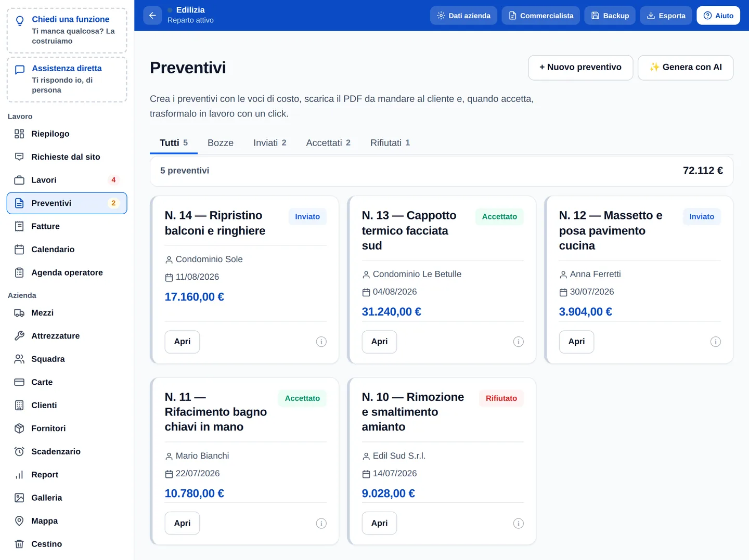Click the back arrow in the top bar
The height and width of the screenshot is (560, 749).
click(x=152, y=15)
